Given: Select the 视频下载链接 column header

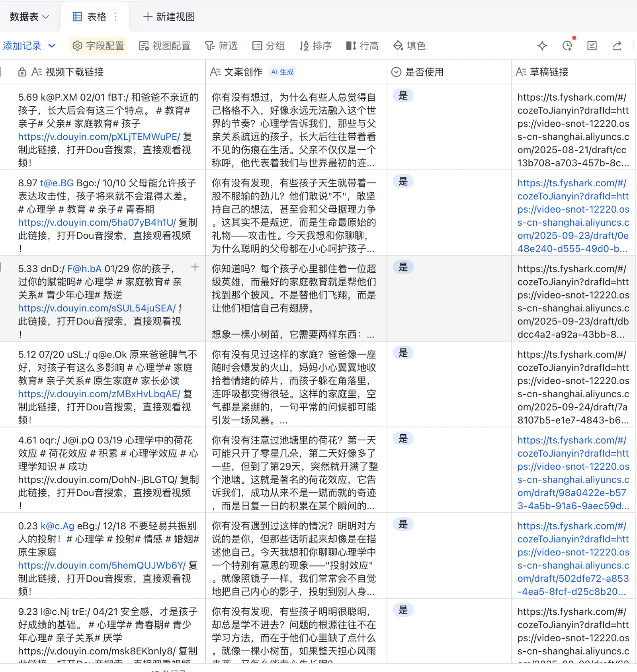Looking at the screenshot, I should 103,72.
